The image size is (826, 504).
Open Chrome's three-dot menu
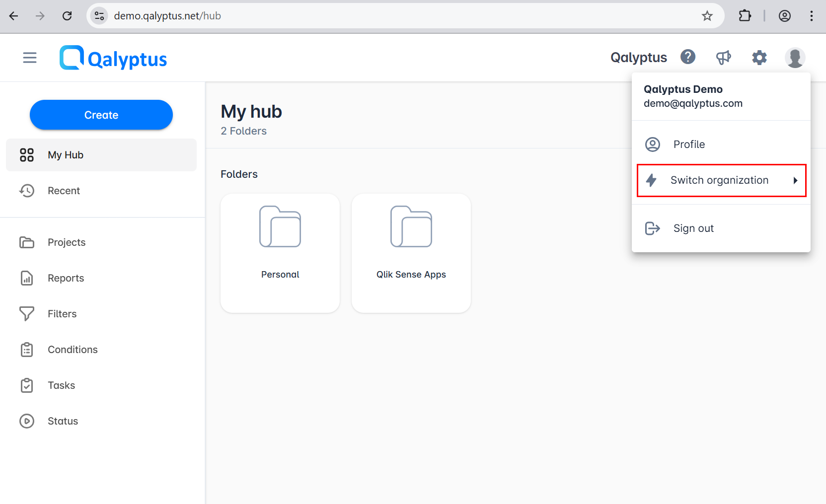click(811, 15)
